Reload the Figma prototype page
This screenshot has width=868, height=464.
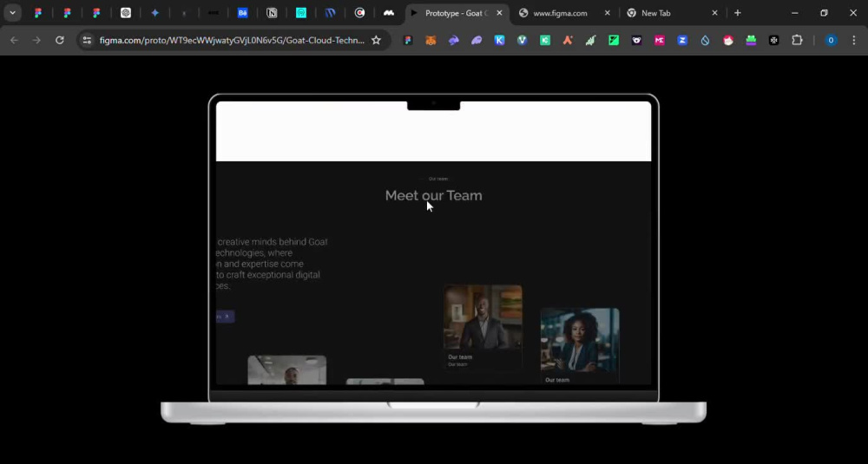[x=60, y=40]
